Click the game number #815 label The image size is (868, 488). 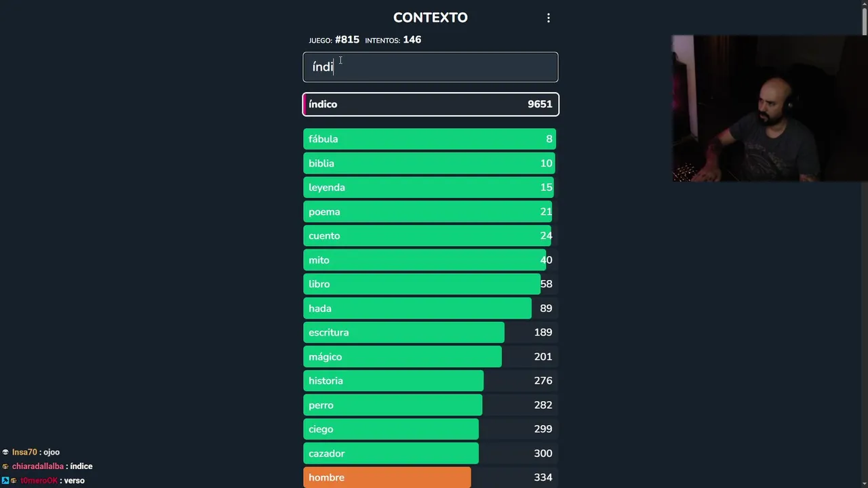coord(347,40)
